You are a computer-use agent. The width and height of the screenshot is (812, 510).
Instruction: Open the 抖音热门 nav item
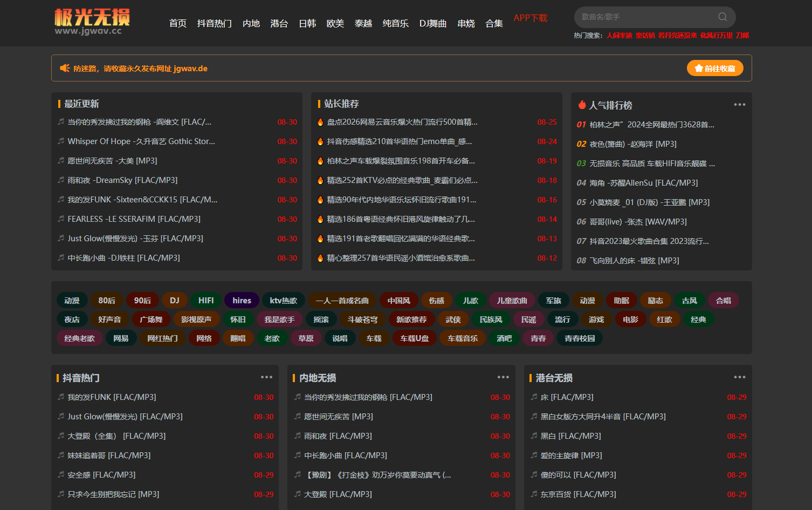[215, 23]
